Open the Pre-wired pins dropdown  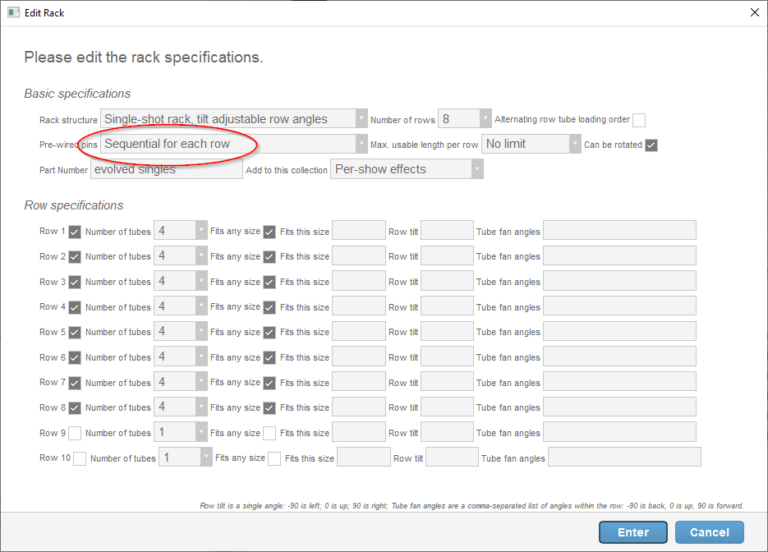361,144
